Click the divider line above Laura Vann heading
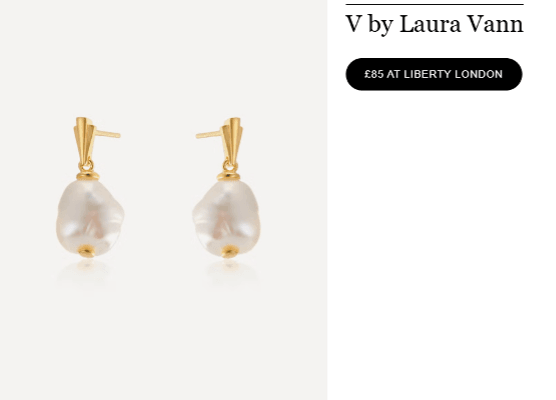This screenshot has width=556, height=400. 435,4
